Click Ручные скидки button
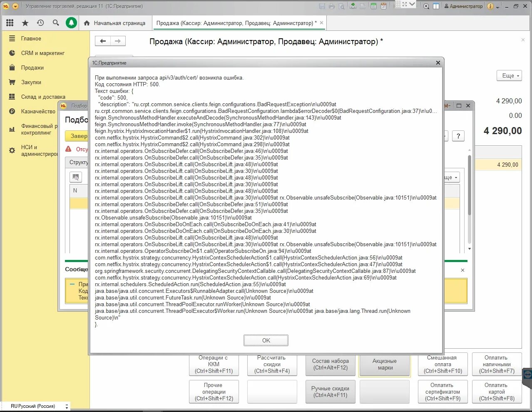Viewport: 532px width, 412px height. click(x=331, y=392)
